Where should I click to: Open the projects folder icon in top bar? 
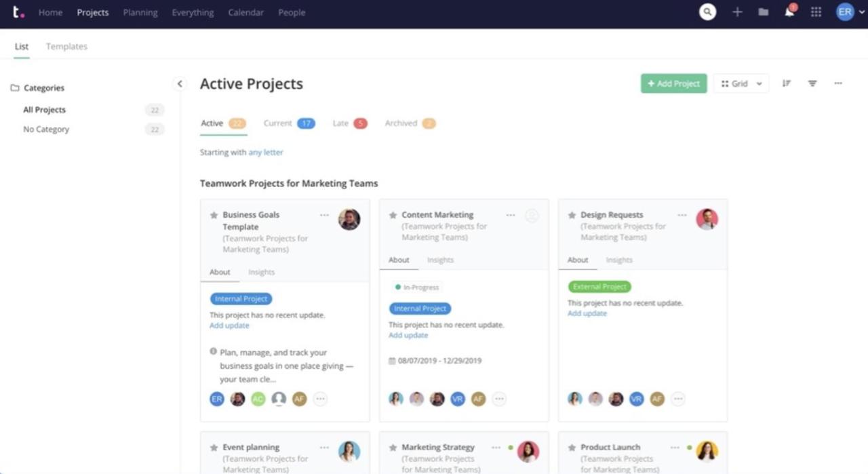pos(762,12)
